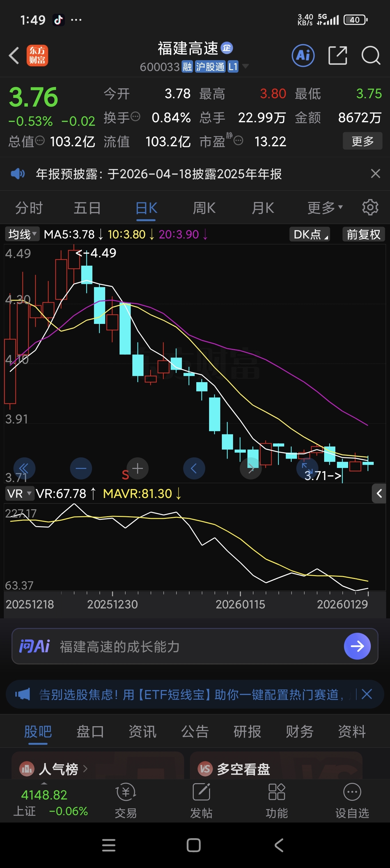This screenshot has width=390, height=868.
Task: Open 多空看盘 VS card
Action: (276, 765)
